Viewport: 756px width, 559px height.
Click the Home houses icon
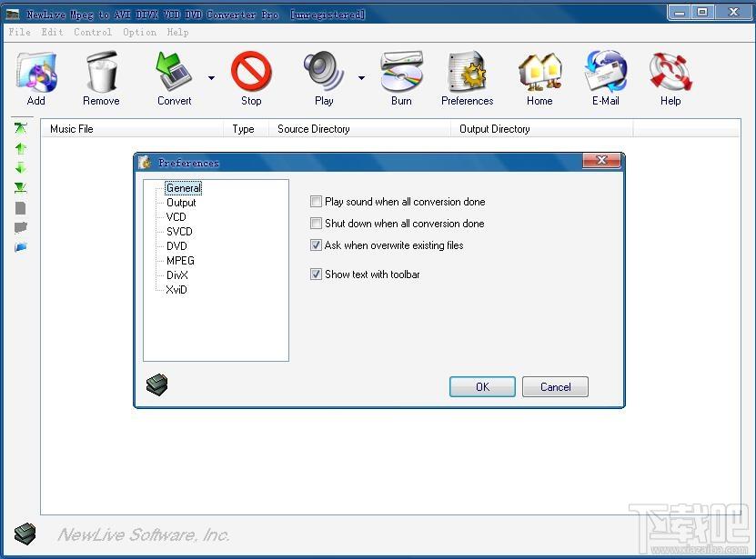coord(540,73)
